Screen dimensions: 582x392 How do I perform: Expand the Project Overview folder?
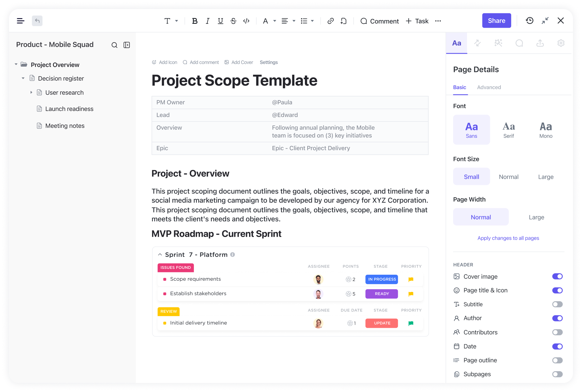(16, 64)
